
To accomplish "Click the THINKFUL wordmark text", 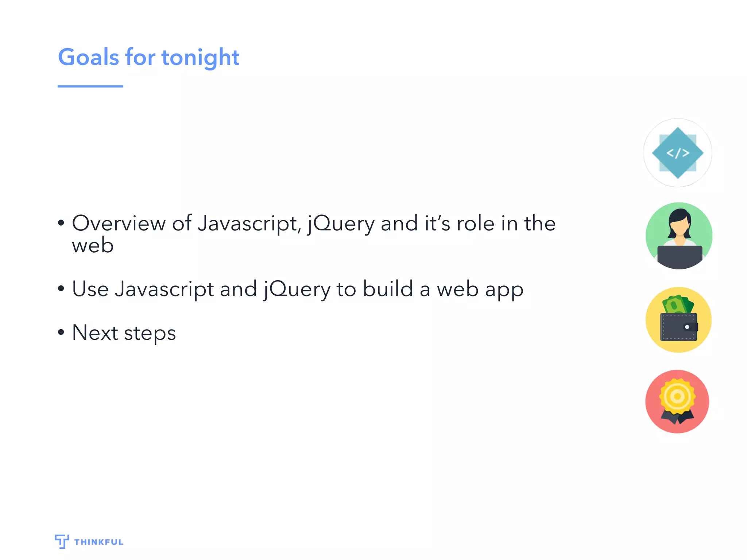I will [99, 542].
